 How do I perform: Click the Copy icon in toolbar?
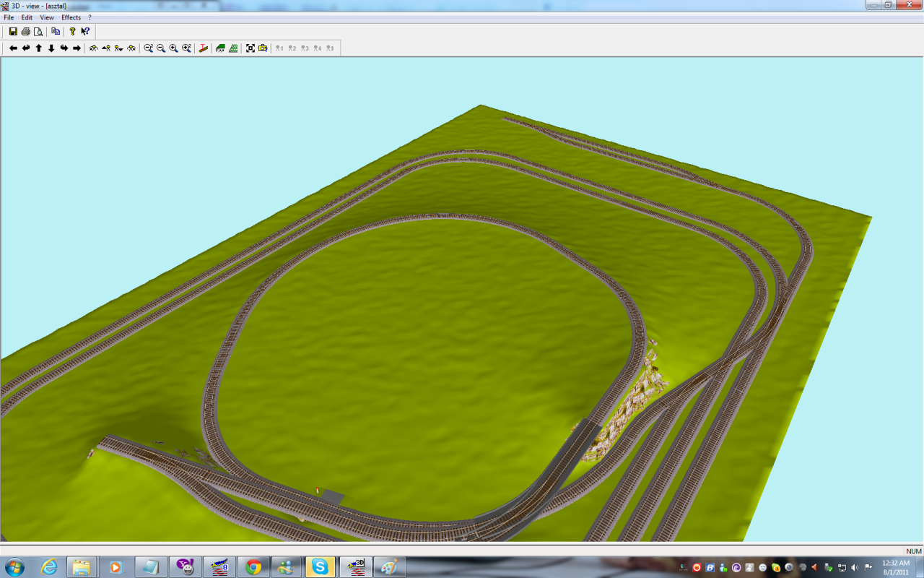click(56, 32)
